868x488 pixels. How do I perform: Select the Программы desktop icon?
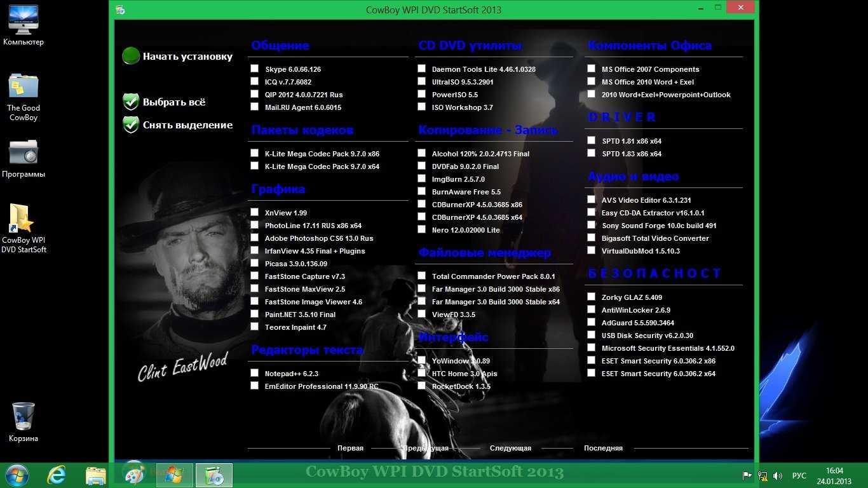(x=24, y=159)
